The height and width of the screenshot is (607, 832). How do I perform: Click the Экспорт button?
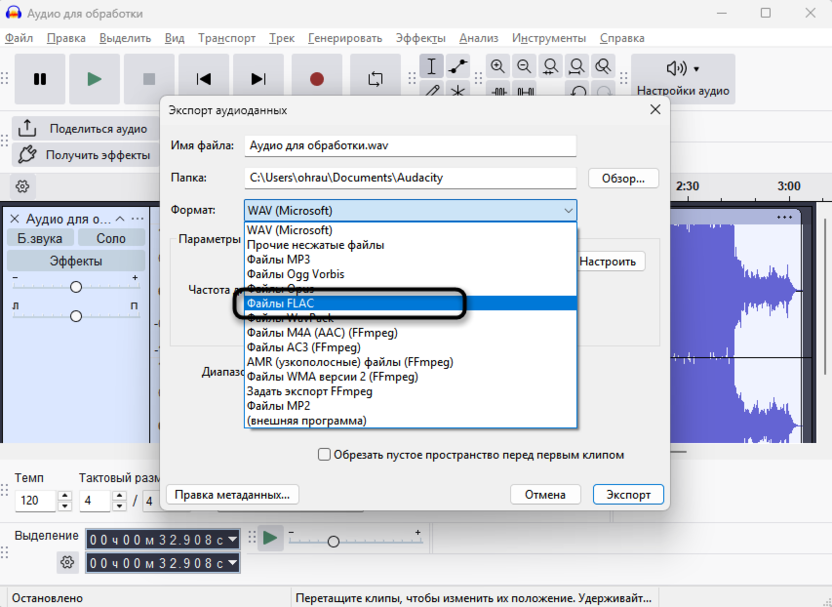(x=628, y=494)
